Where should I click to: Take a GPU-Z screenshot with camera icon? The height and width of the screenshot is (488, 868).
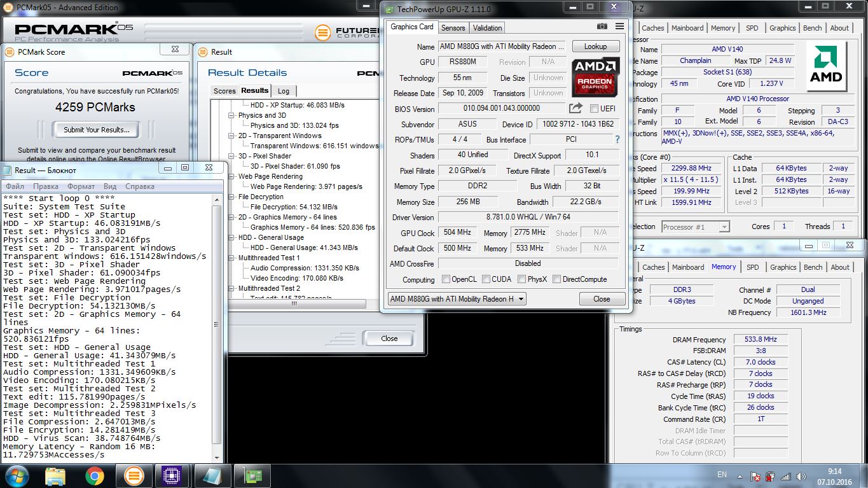[x=602, y=27]
